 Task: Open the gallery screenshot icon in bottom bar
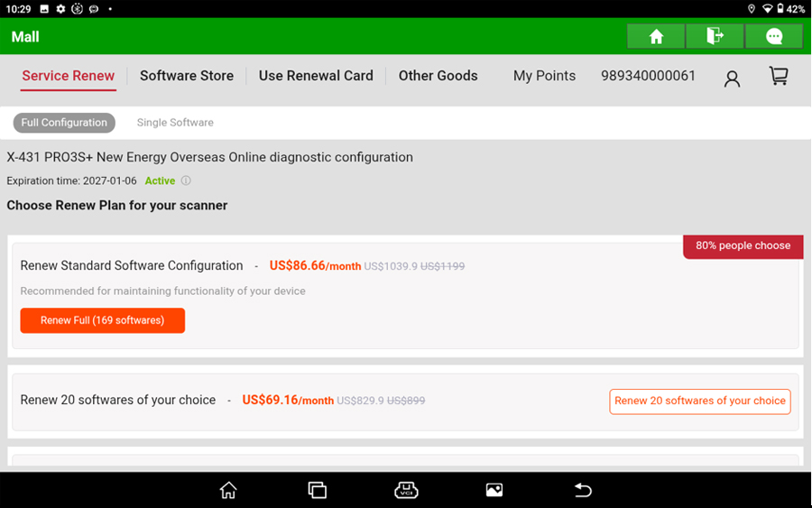tap(494, 490)
